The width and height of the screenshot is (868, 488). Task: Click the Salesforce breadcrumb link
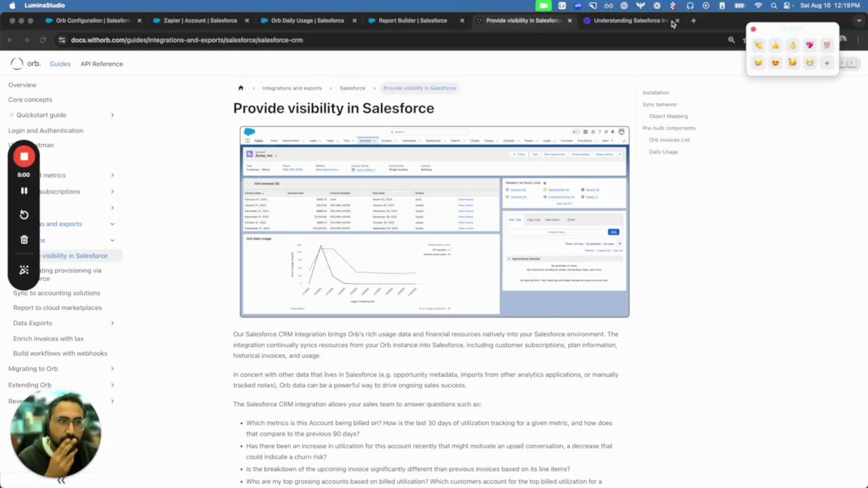point(353,88)
